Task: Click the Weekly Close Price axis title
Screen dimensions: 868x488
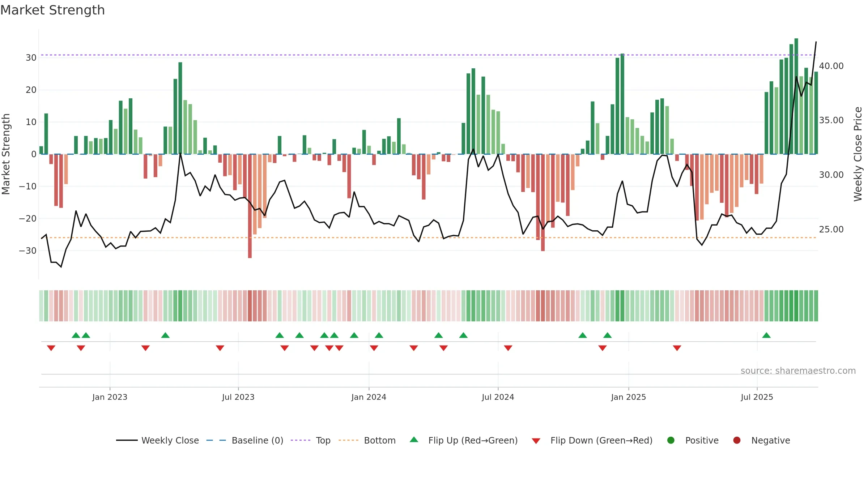Action: point(858,154)
